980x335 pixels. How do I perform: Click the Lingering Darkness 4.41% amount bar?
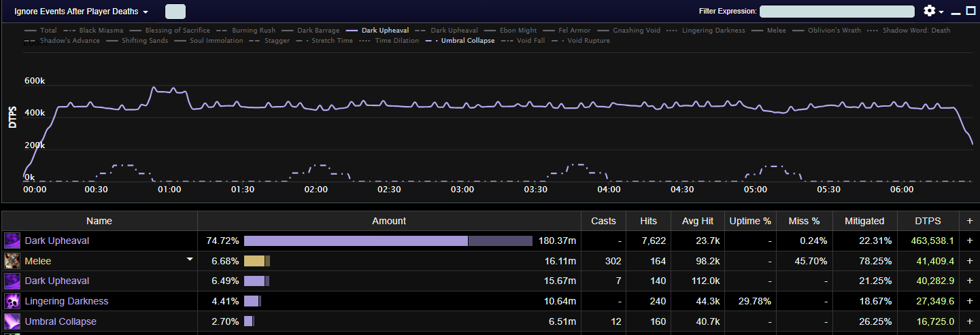pyautogui.click(x=253, y=301)
